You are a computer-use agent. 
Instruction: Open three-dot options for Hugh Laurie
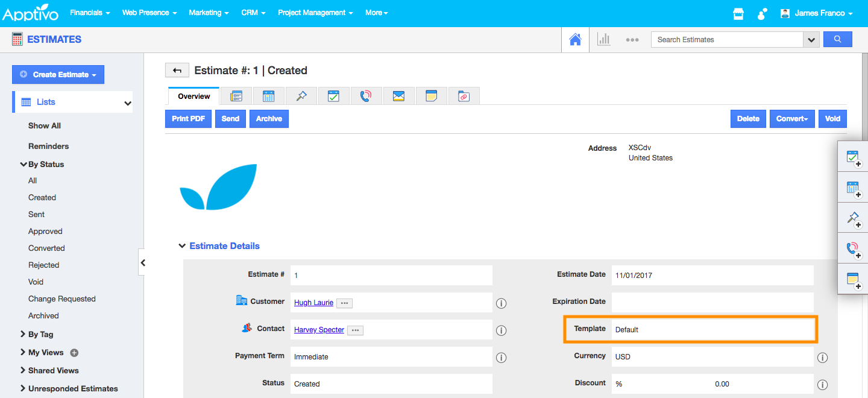point(344,303)
